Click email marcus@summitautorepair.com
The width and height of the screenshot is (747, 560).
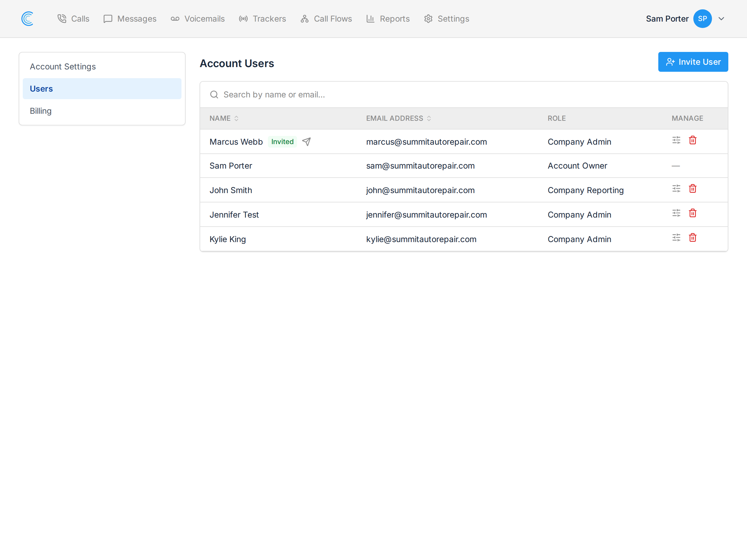coord(427,142)
